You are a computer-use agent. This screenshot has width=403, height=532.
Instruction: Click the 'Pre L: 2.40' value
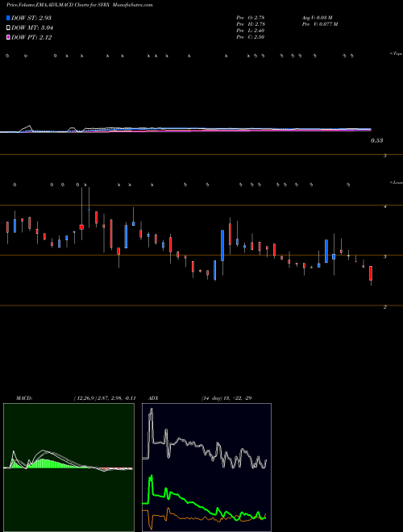pyautogui.click(x=251, y=31)
